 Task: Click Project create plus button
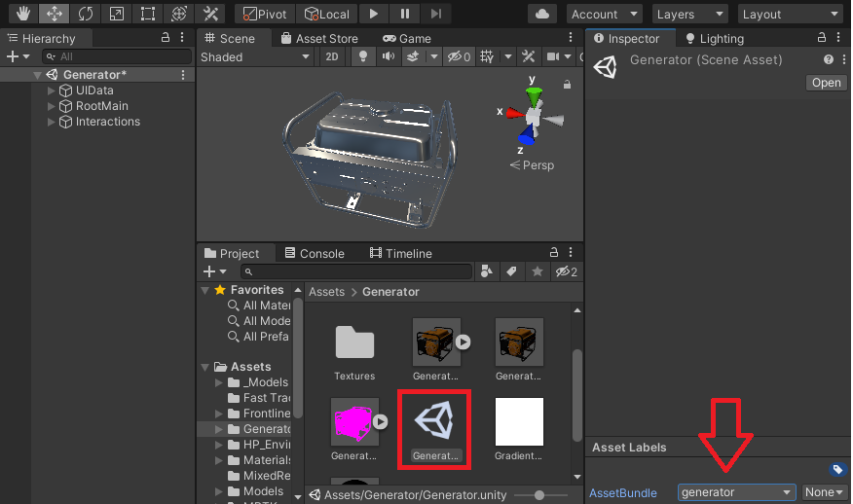215,271
